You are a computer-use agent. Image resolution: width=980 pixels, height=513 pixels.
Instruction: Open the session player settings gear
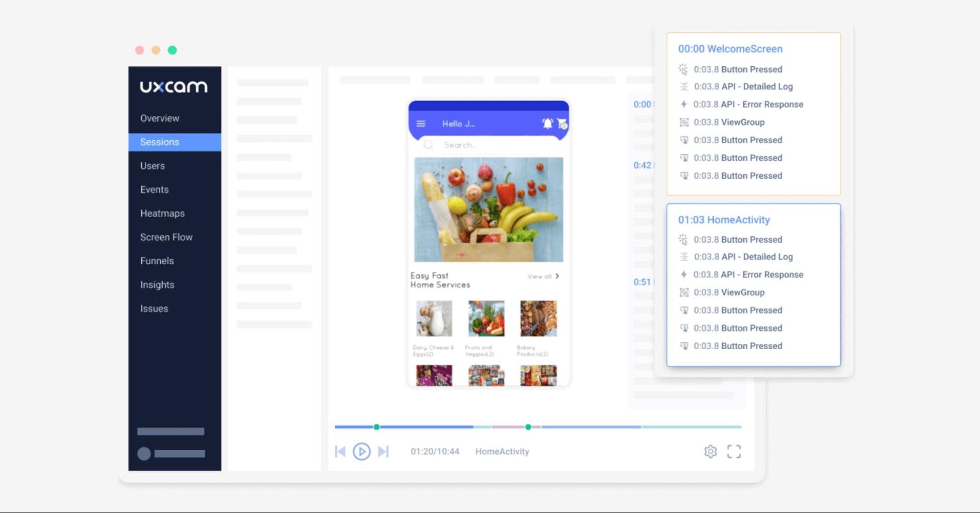coord(710,451)
